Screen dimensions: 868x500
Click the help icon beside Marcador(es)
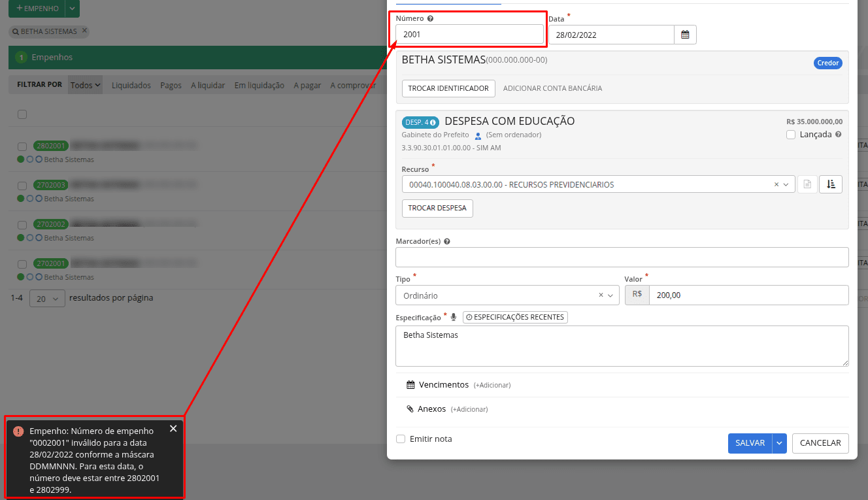tap(447, 241)
